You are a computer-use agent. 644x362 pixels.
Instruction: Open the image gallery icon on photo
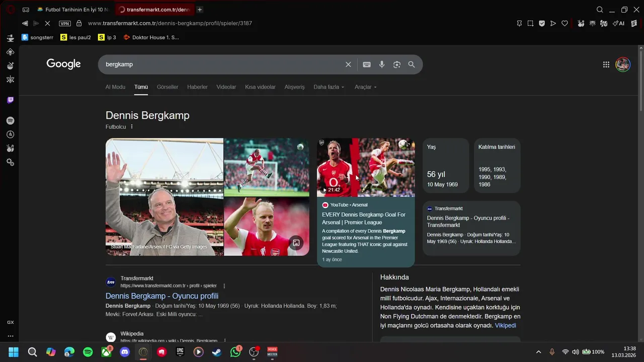point(296,243)
